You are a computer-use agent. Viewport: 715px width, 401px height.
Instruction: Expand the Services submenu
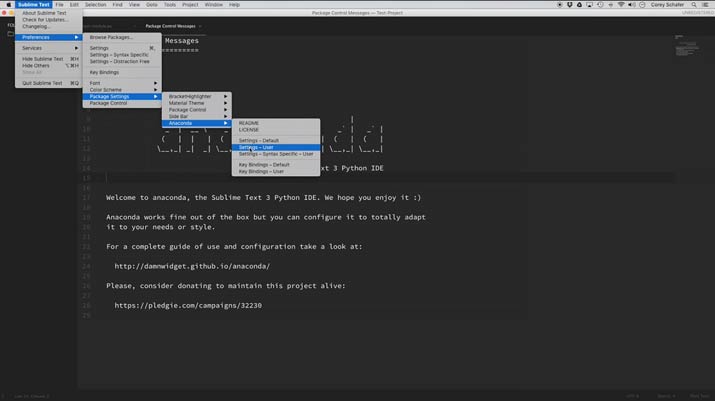(x=49, y=48)
